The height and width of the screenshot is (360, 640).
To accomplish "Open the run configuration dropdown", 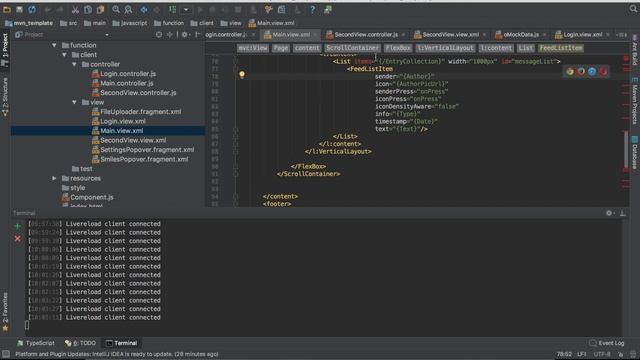I will pos(186,9).
